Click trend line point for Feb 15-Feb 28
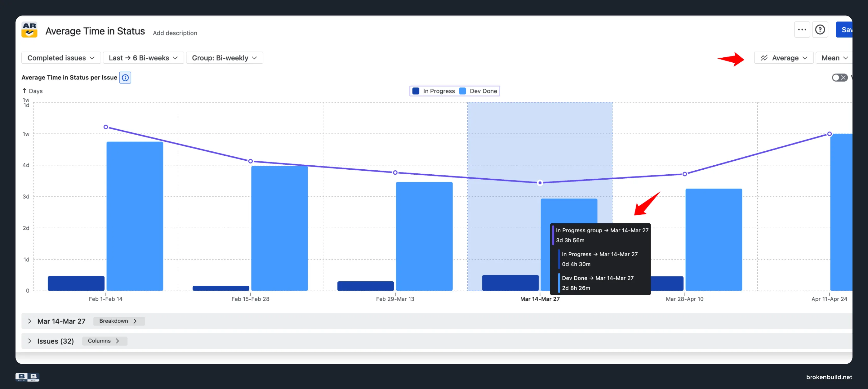This screenshot has width=868, height=389. (x=250, y=161)
